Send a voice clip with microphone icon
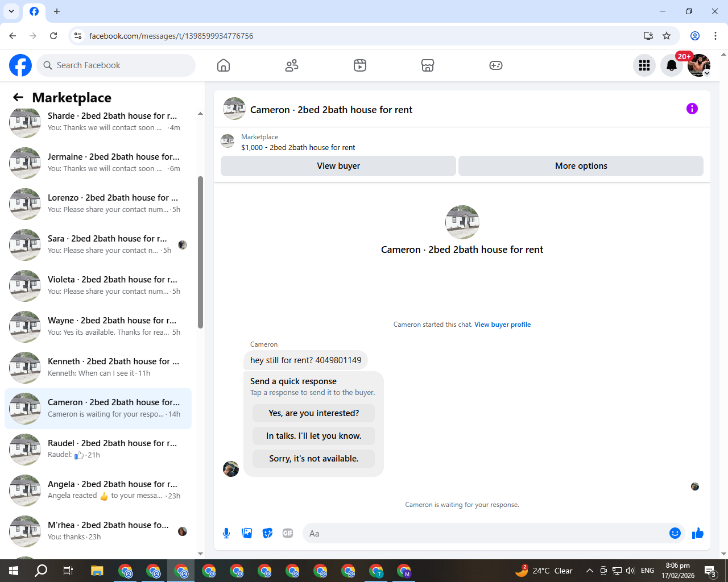 point(226,533)
